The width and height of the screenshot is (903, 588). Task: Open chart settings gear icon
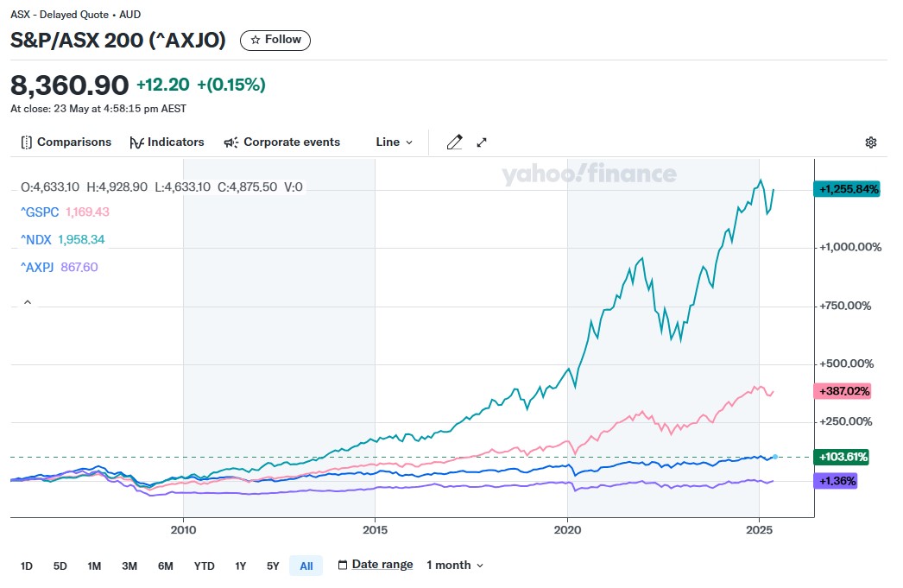[871, 142]
